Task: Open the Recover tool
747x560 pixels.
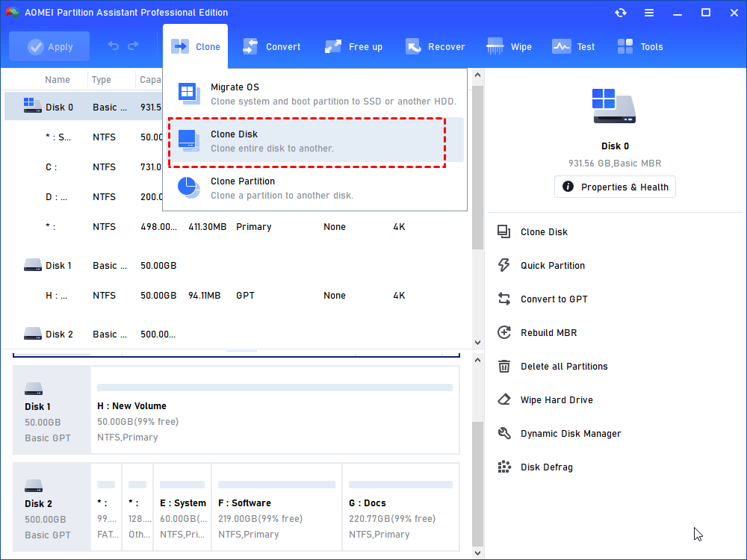Action: coord(436,46)
